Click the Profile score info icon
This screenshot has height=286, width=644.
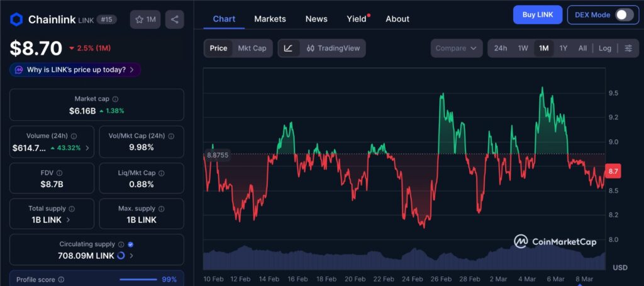(x=61, y=280)
